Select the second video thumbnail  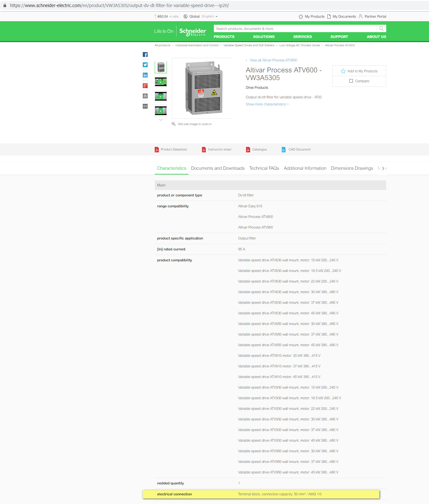point(161,82)
